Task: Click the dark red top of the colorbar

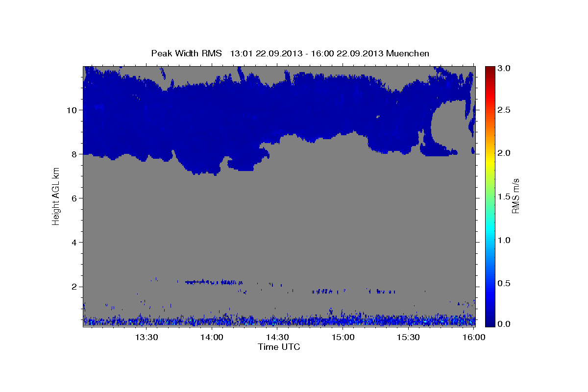Action: [490, 70]
